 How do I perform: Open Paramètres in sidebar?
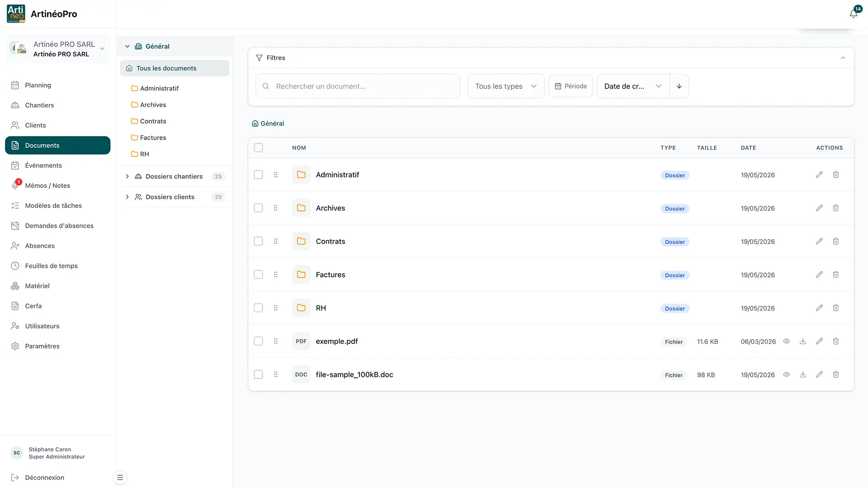[x=58, y=346]
